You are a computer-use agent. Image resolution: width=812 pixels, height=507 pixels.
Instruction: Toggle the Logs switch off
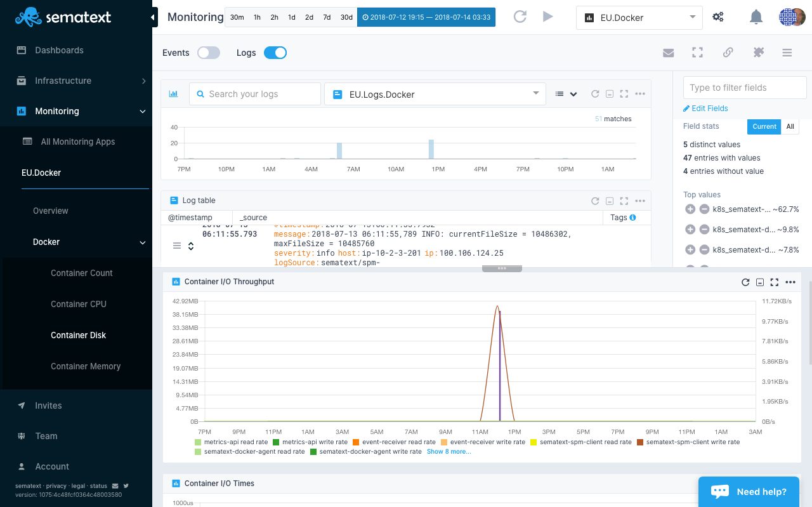click(275, 53)
